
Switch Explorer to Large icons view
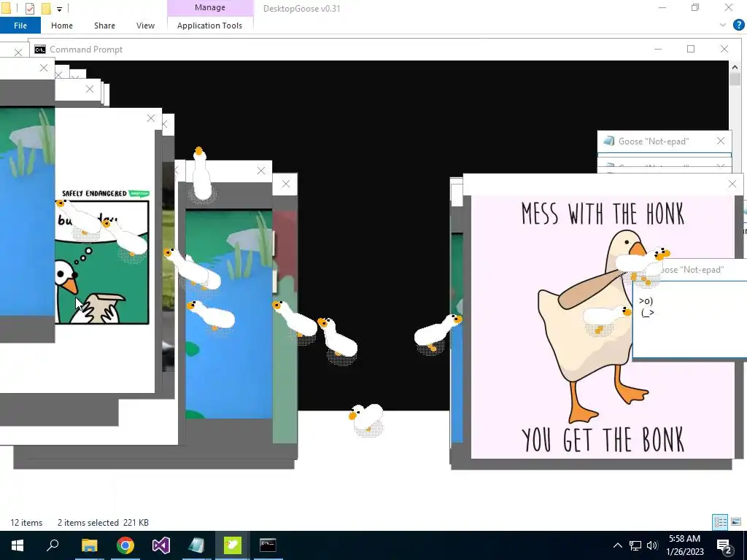point(736,522)
